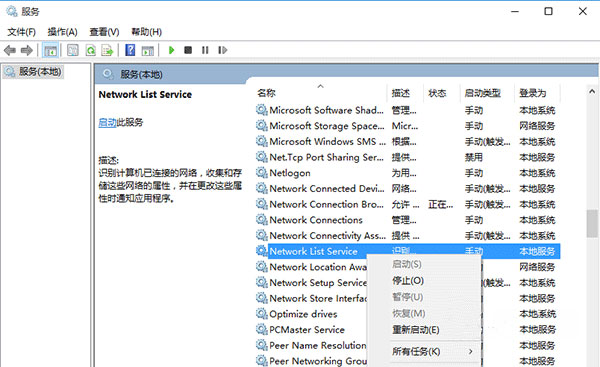Select PCMaster Service name
The image size is (600, 367).
[307, 330]
